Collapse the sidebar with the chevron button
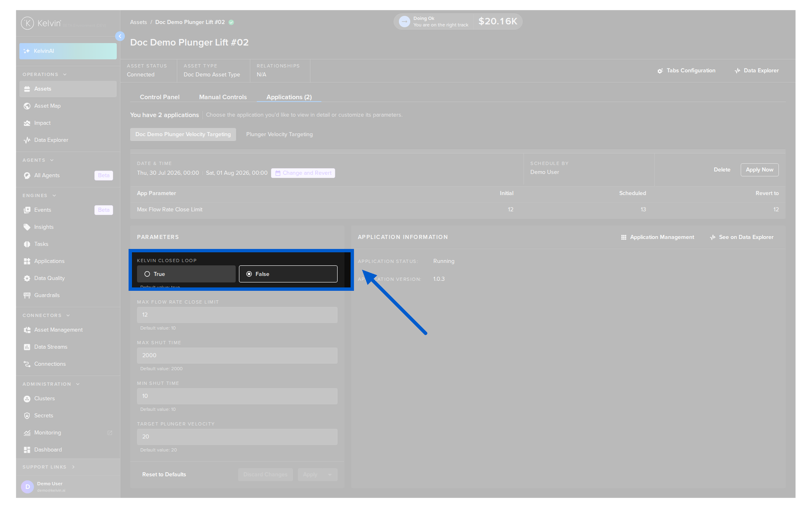Screen dimensions: 812x508 click(120, 36)
